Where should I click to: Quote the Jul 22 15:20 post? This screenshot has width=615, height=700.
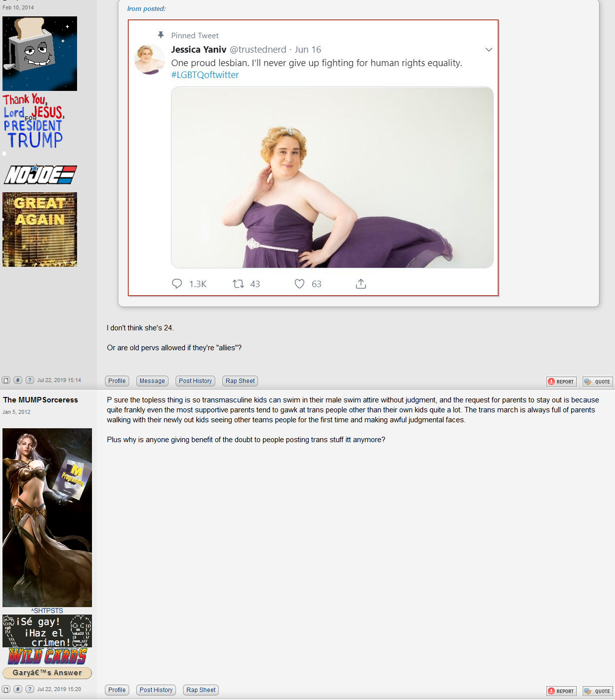pos(598,691)
